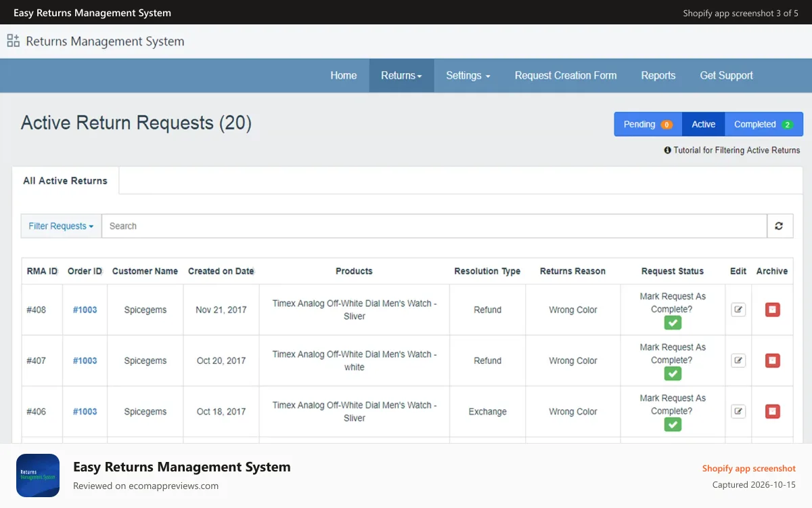The image size is (812, 508).
Task: Click the Returns Reason column header
Action: pos(572,271)
